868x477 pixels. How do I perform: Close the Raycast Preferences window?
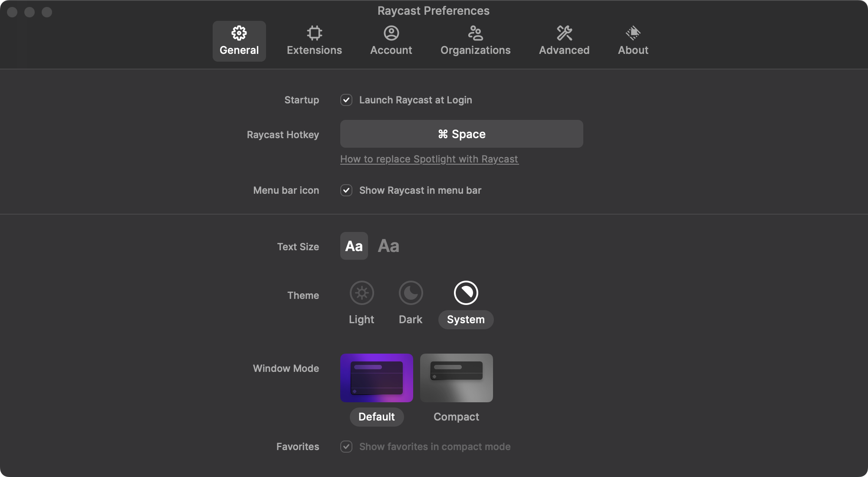pos(12,12)
